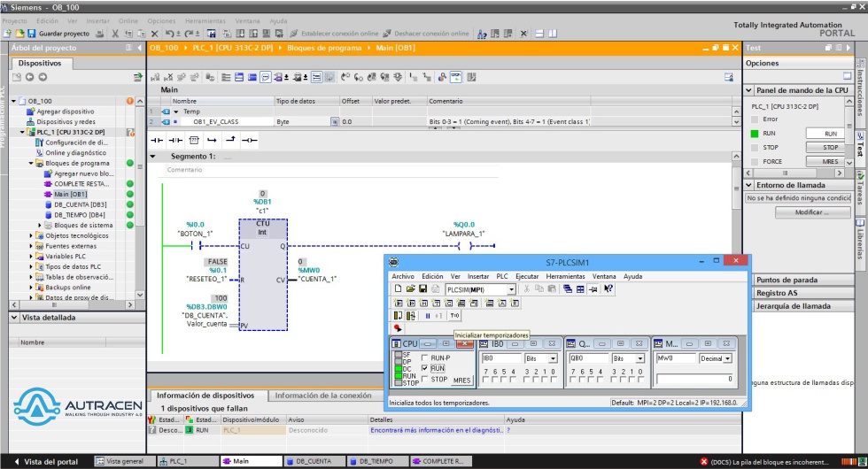The height and width of the screenshot is (469, 868).
Task: Click the red record icon in PLCSIM
Action: [x=398, y=328]
